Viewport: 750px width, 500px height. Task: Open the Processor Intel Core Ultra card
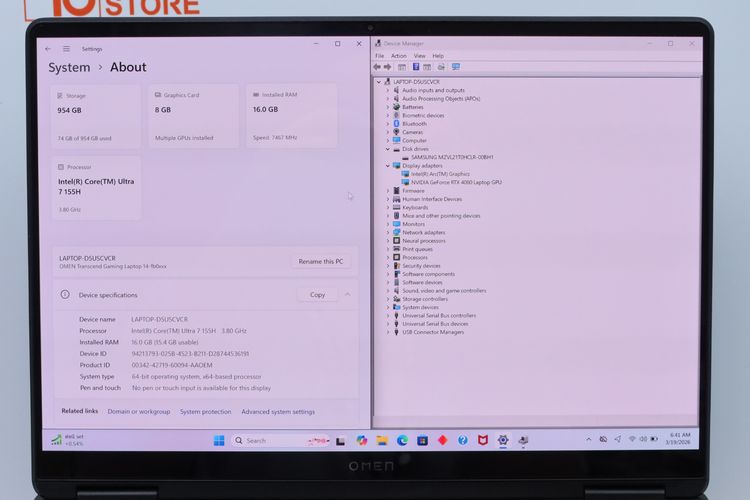click(x=96, y=188)
